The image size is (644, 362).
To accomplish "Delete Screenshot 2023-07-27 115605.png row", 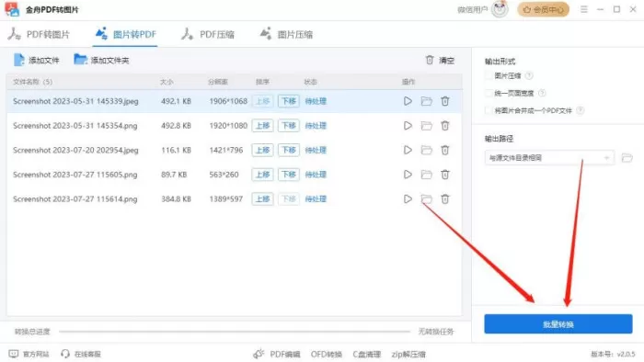I will 444,175.
